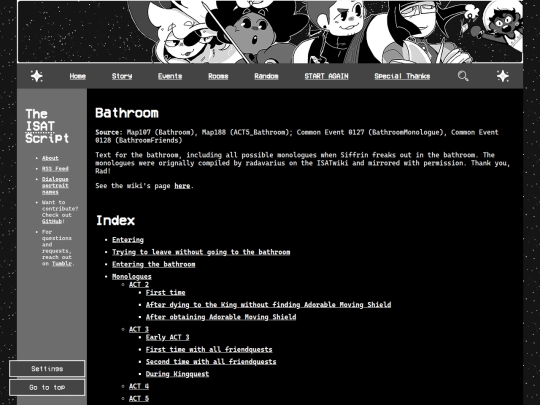This screenshot has height=405, width=540.
Task: Open the Special Thanks page
Action: [x=402, y=76]
